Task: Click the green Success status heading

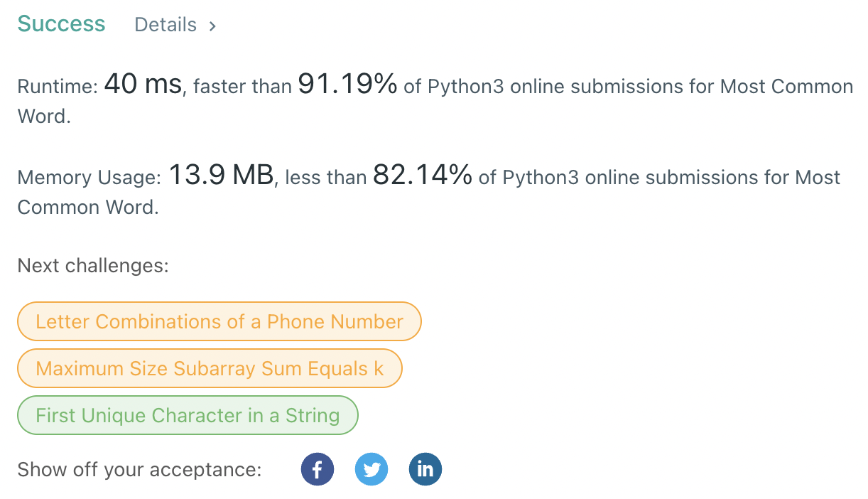Action: pyautogui.click(x=62, y=23)
